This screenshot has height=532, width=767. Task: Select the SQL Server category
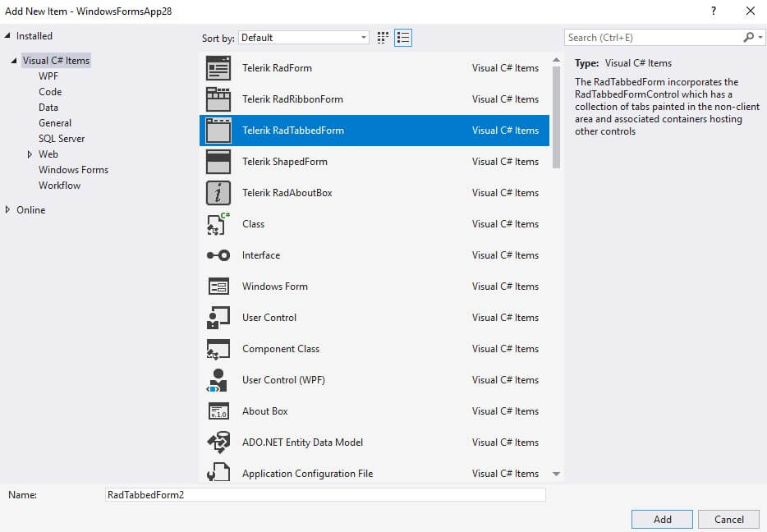pyautogui.click(x=62, y=138)
